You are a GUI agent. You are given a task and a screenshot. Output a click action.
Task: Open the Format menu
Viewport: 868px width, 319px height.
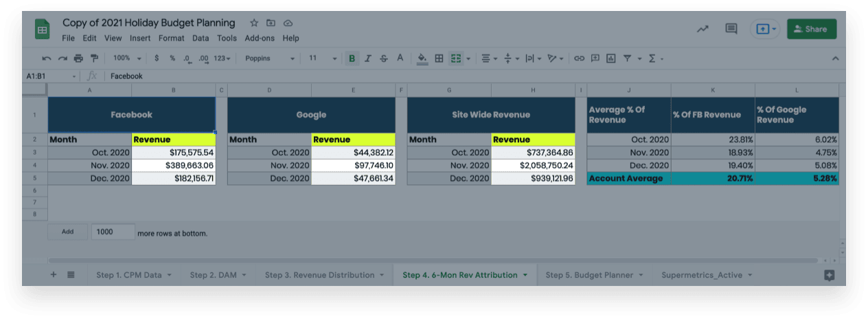click(x=171, y=38)
